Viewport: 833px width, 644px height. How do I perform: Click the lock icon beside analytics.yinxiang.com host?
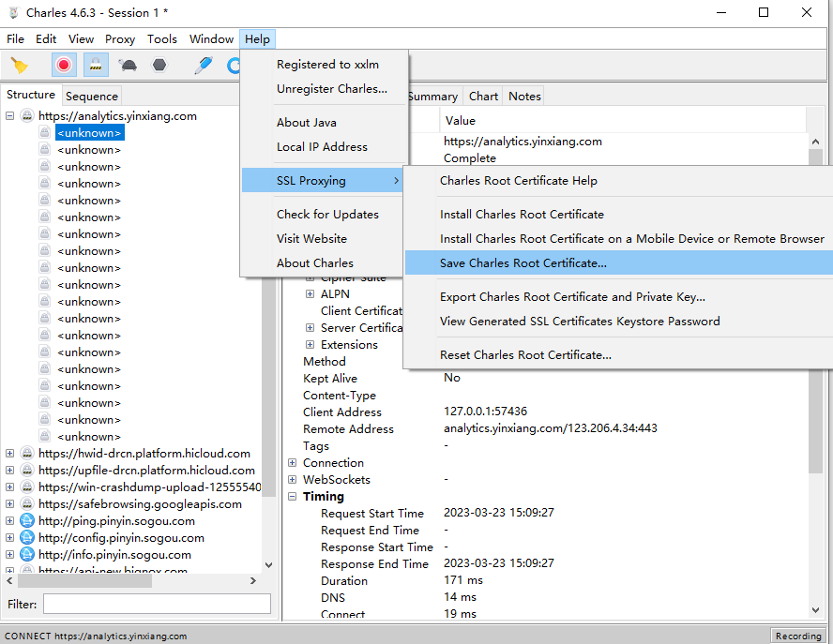[27, 115]
